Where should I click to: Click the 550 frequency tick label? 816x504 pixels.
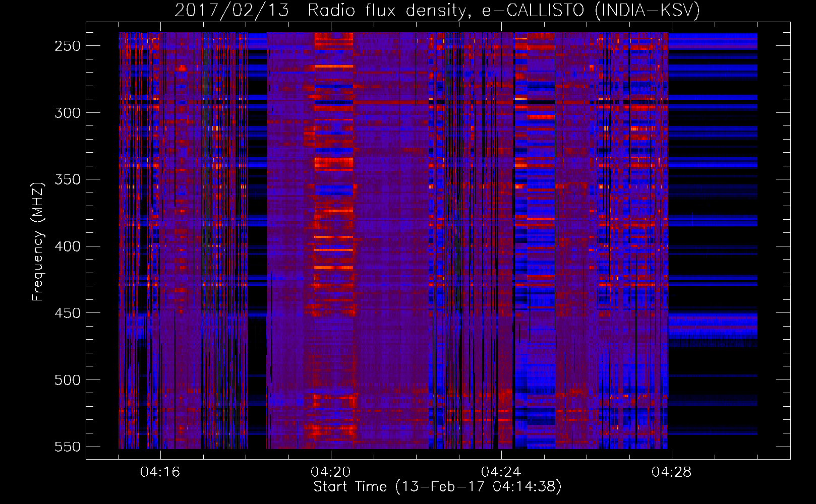point(68,447)
